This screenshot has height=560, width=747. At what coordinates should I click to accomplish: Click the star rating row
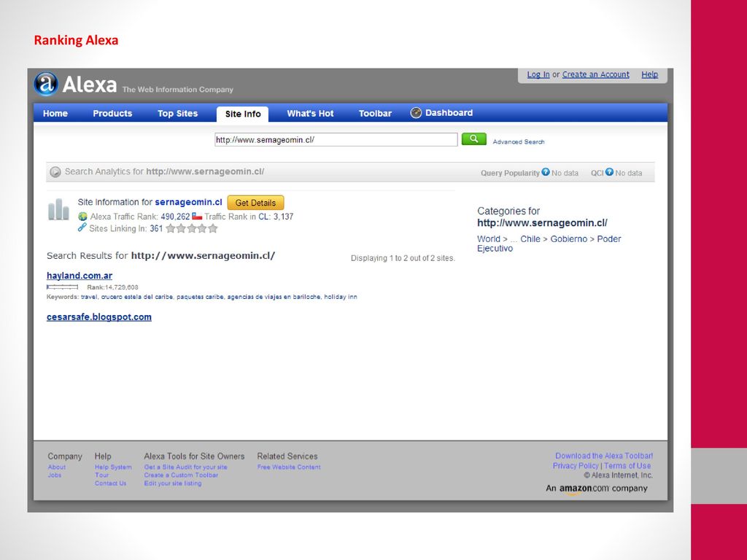pyautogui.click(x=192, y=228)
